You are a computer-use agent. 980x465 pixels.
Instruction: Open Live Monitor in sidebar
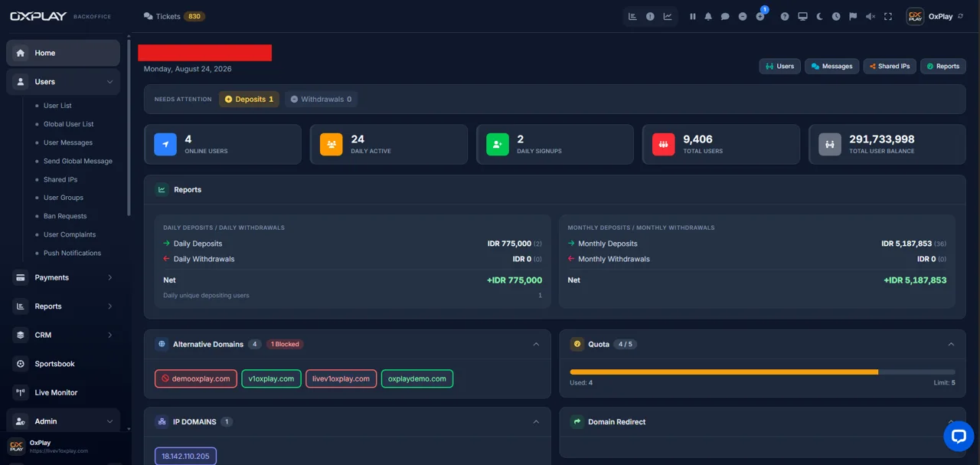coord(63,392)
